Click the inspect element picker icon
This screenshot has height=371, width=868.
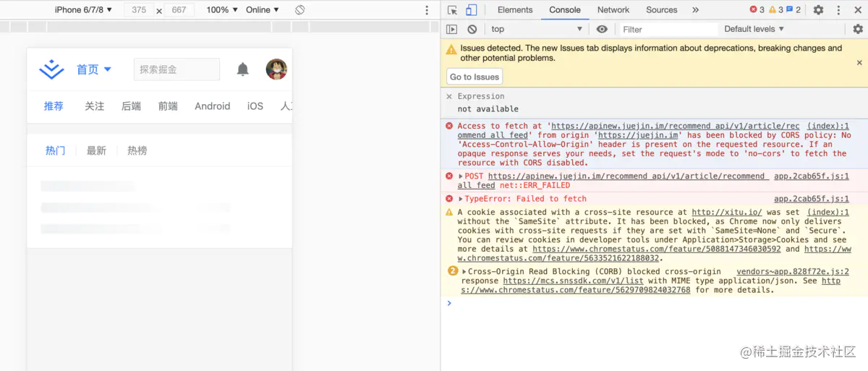pos(452,10)
